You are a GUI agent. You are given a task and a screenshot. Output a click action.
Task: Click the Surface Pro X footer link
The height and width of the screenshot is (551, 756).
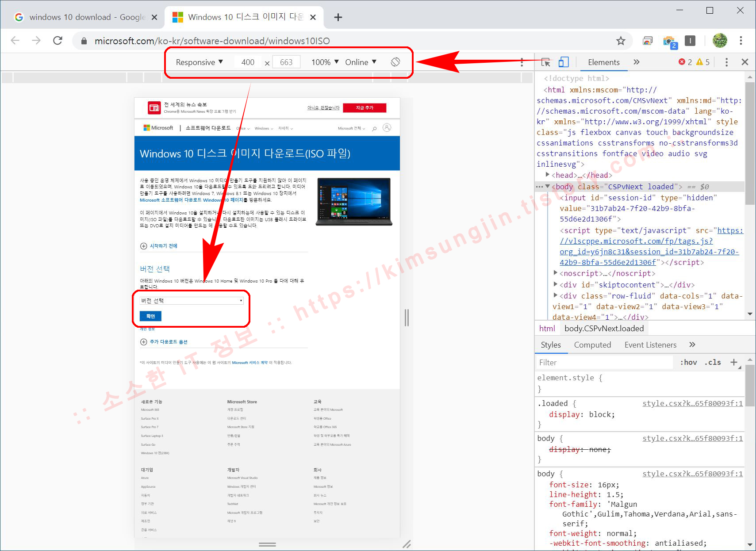[150, 418]
